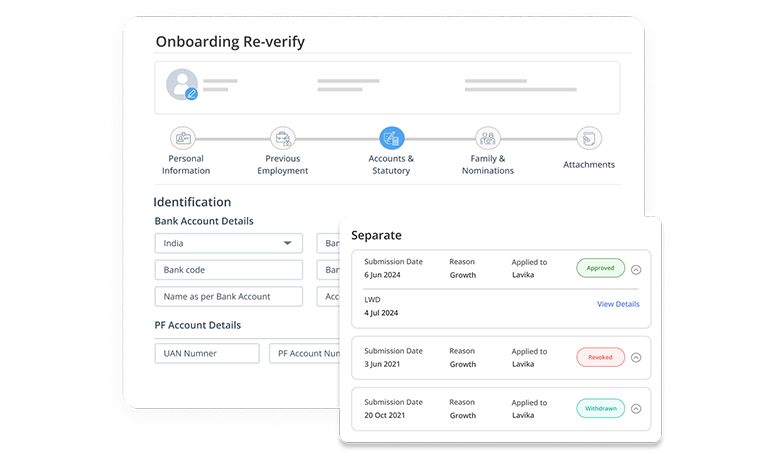770x465 pixels.
Task: Click the Onboarding Re-verify heading
Action: 230,42
